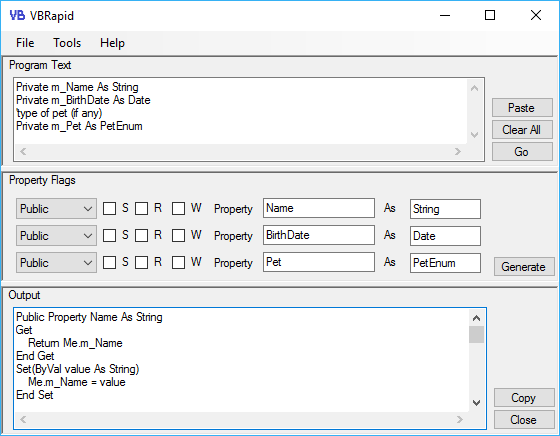The width and height of the screenshot is (560, 436).
Task: Click the Program Text scroll down arrow
Action: click(x=475, y=135)
